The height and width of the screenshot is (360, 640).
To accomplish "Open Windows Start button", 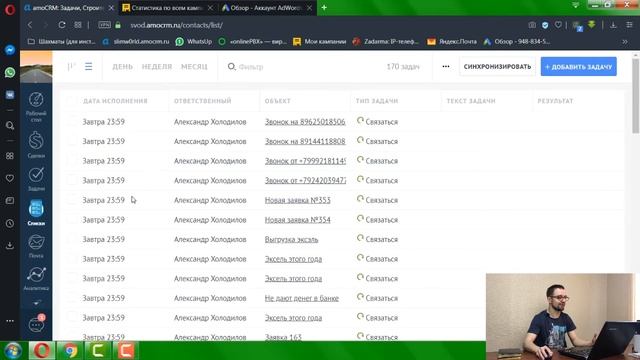I will coord(13,351).
